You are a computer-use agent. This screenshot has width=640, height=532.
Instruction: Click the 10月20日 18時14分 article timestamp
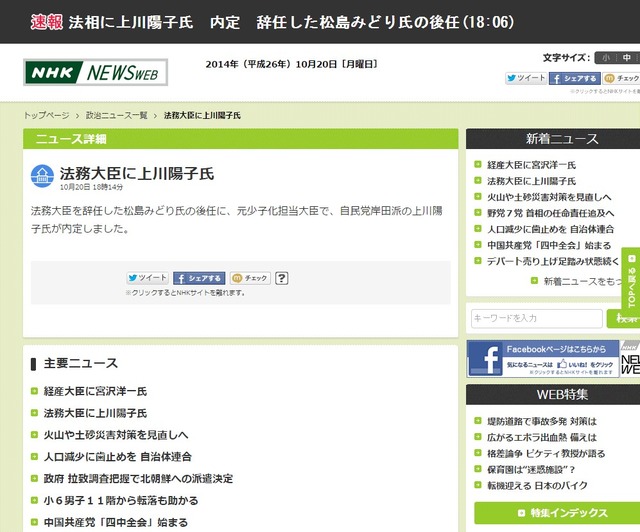tap(91, 187)
